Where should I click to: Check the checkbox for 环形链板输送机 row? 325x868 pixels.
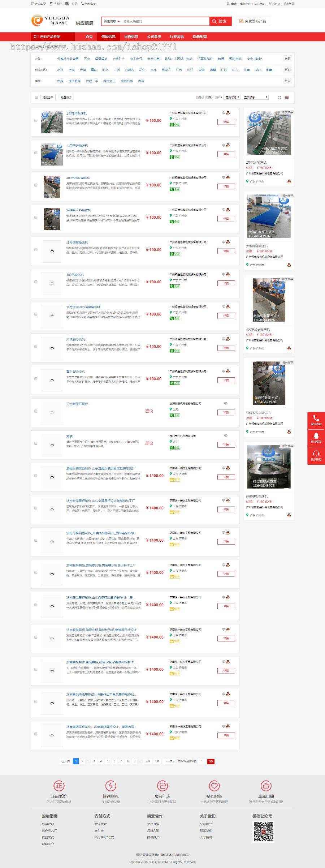point(36,250)
